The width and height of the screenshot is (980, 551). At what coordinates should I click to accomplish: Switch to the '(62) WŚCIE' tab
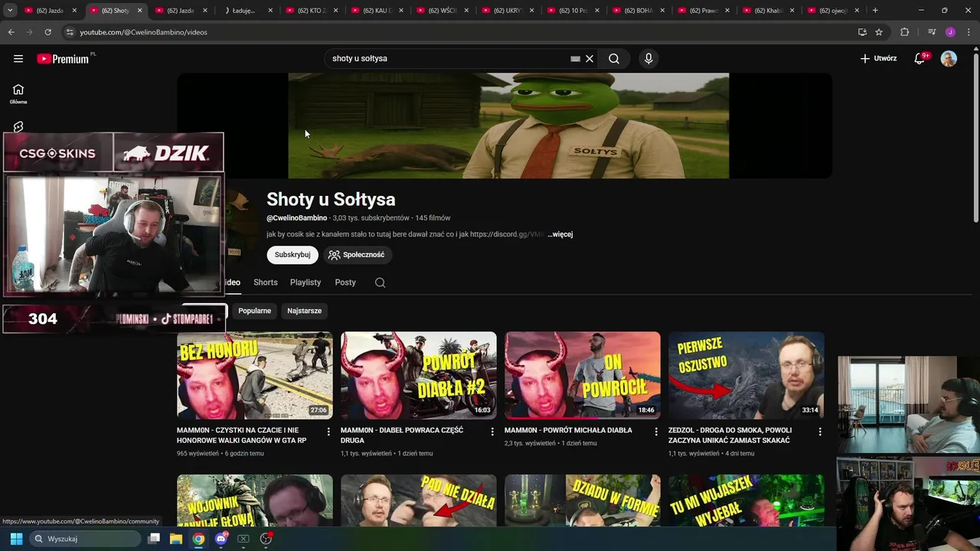click(x=443, y=11)
